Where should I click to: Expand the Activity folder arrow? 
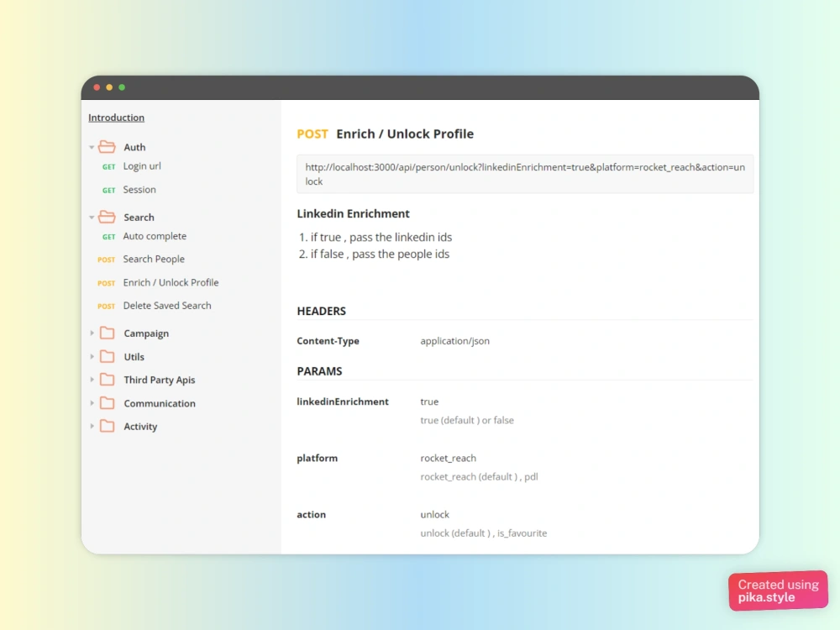[x=92, y=427]
